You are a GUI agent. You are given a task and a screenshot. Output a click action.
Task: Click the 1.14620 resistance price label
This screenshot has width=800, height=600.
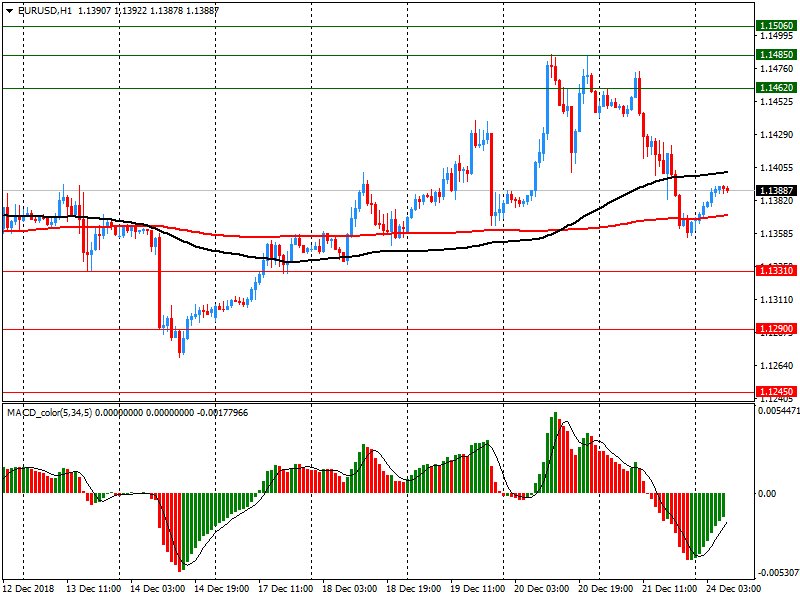tap(776, 88)
